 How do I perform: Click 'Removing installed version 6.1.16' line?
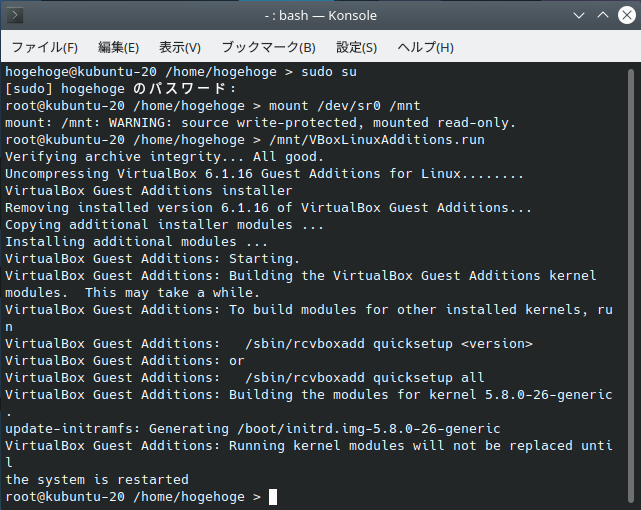pyautogui.click(x=268, y=208)
